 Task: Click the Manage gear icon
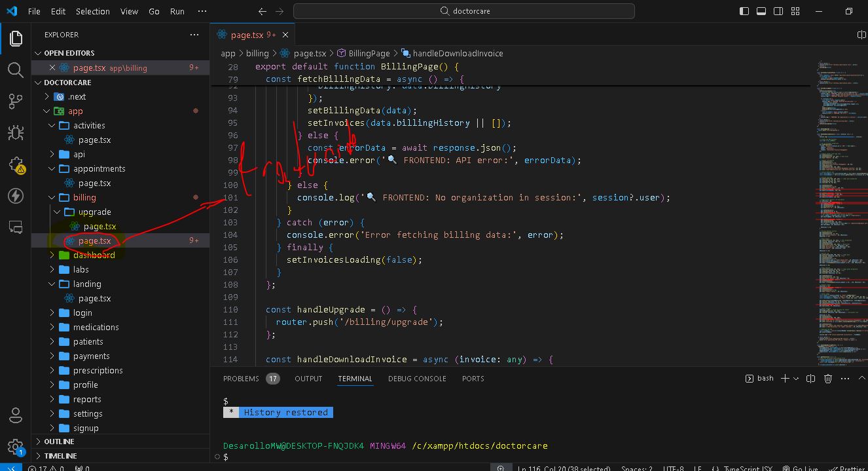pyautogui.click(x=16, y=447)
